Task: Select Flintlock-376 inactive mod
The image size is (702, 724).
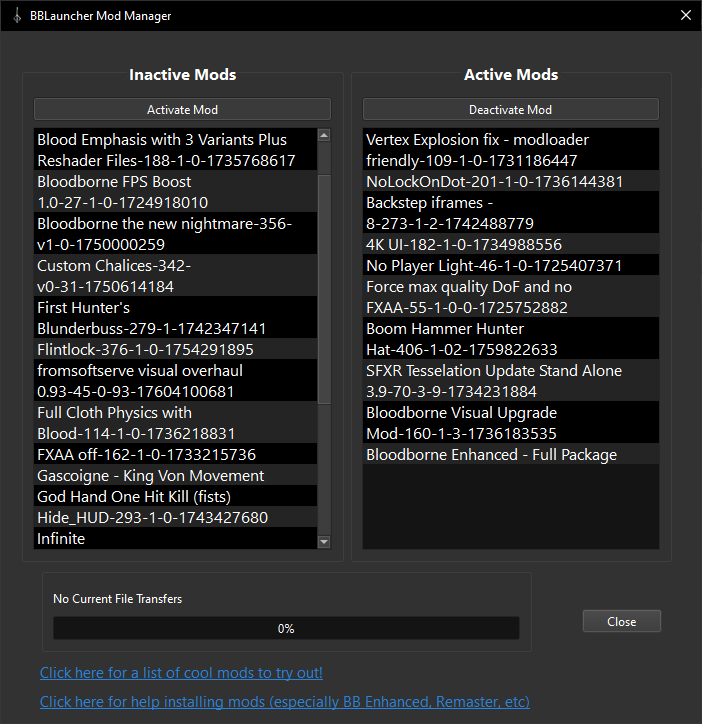Action: click(x=176, y=349)
